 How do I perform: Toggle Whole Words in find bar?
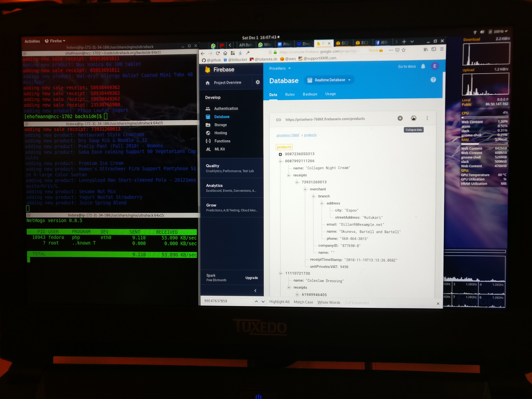pyautogui.click(x=328, y=302)
